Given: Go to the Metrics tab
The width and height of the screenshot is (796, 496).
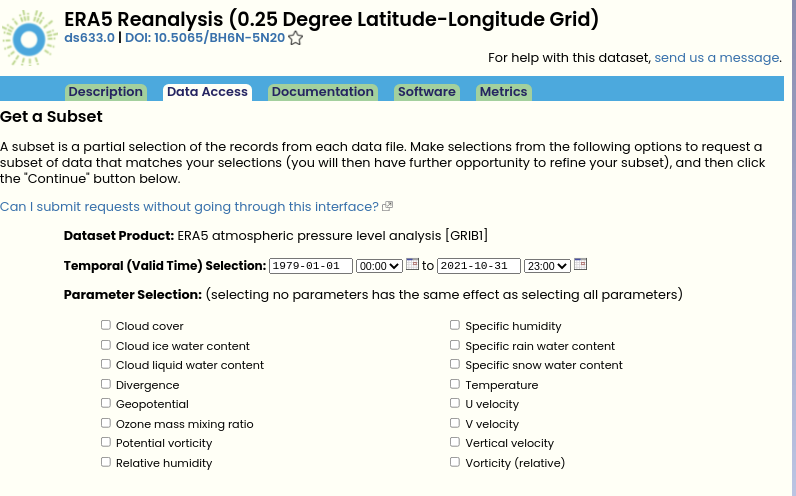Looking at the screenshot, I should pyautogui.click(x=503, y=92).
